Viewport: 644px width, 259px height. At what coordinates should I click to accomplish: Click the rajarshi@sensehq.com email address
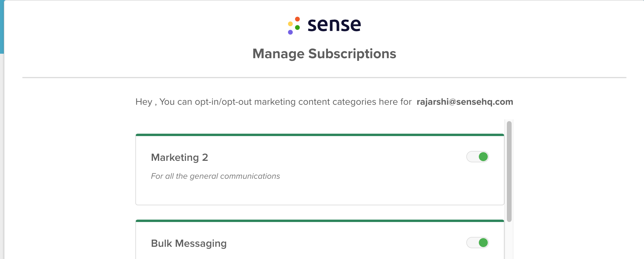click(465, 102)
